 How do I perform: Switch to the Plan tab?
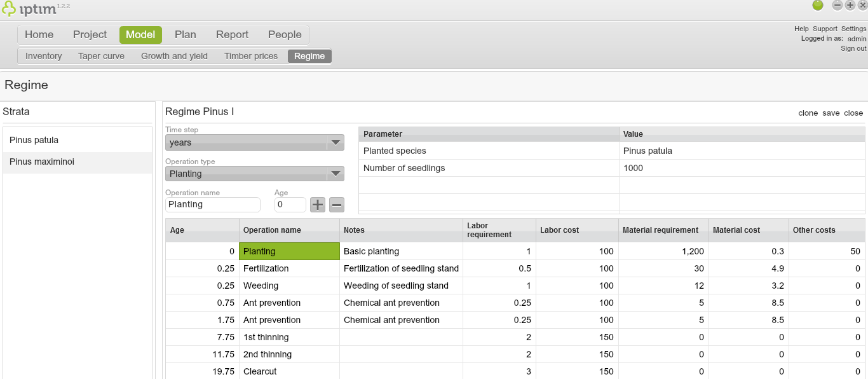[185, 34]
